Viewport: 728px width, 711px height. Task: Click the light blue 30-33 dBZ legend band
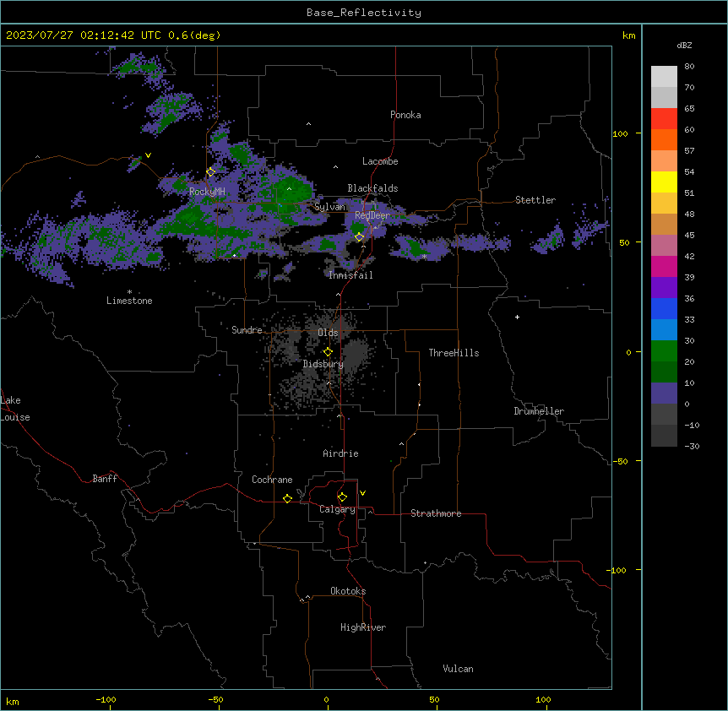click(664, 330)
